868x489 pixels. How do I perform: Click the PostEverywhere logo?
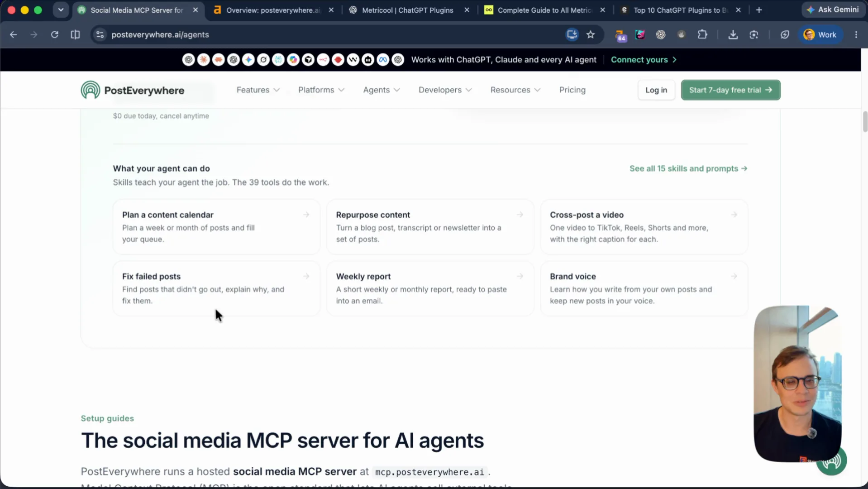(x=133, y=90)
